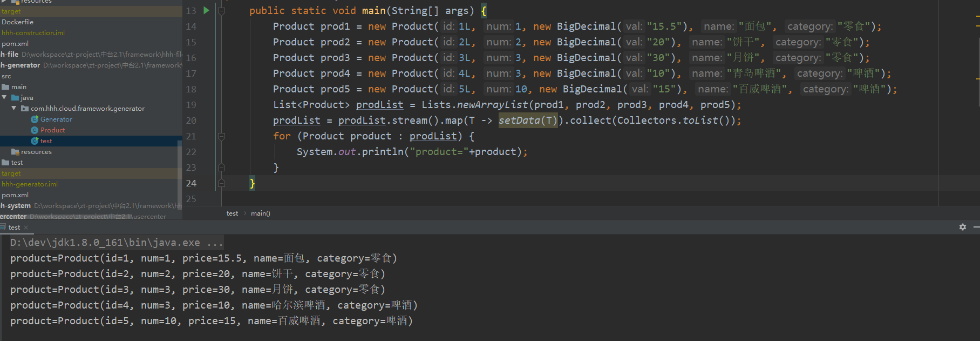Screen dimensions: 980x341
Task: Click the main folder icon
Action: click(x=5, y=87)
